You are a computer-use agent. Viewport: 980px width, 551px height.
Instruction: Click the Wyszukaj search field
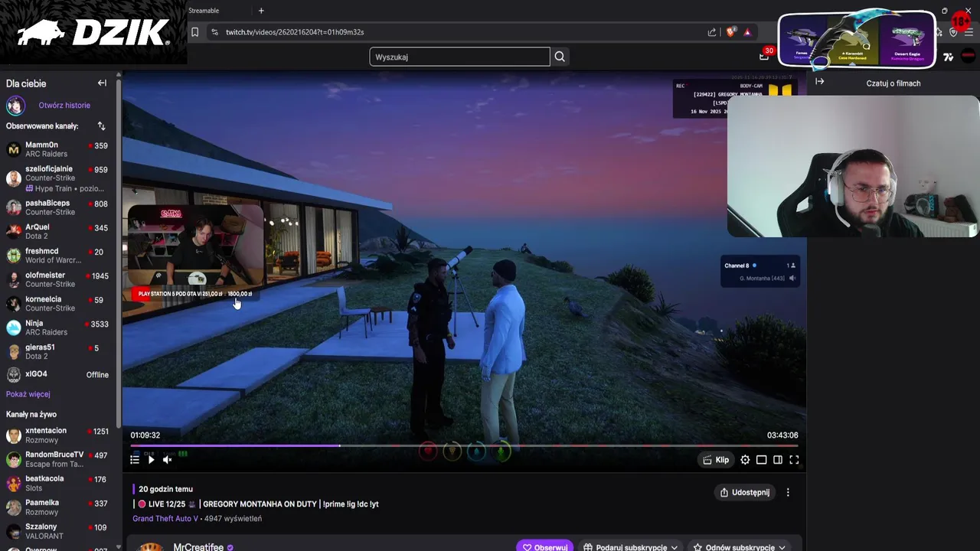pyautogui.click(x=459, y=57)
